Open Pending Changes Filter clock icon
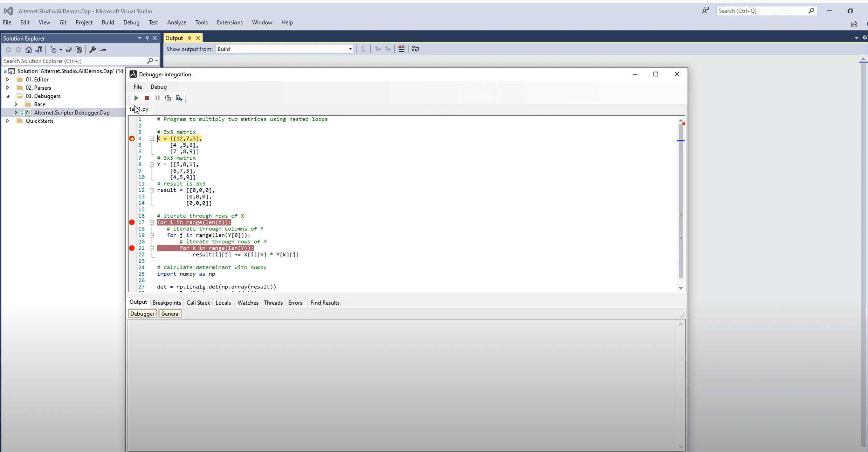The height and width of the screenshot is (452, 868). point(54,50)
